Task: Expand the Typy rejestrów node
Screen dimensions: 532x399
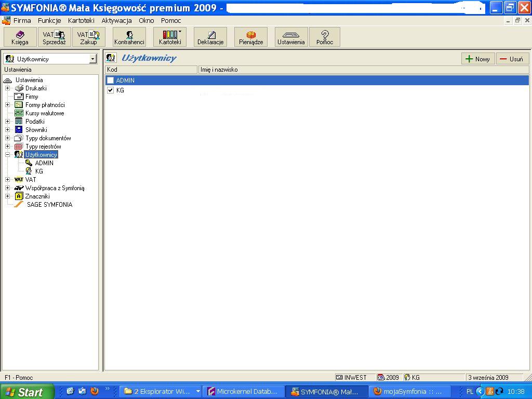Action: [x=7, y=147]
